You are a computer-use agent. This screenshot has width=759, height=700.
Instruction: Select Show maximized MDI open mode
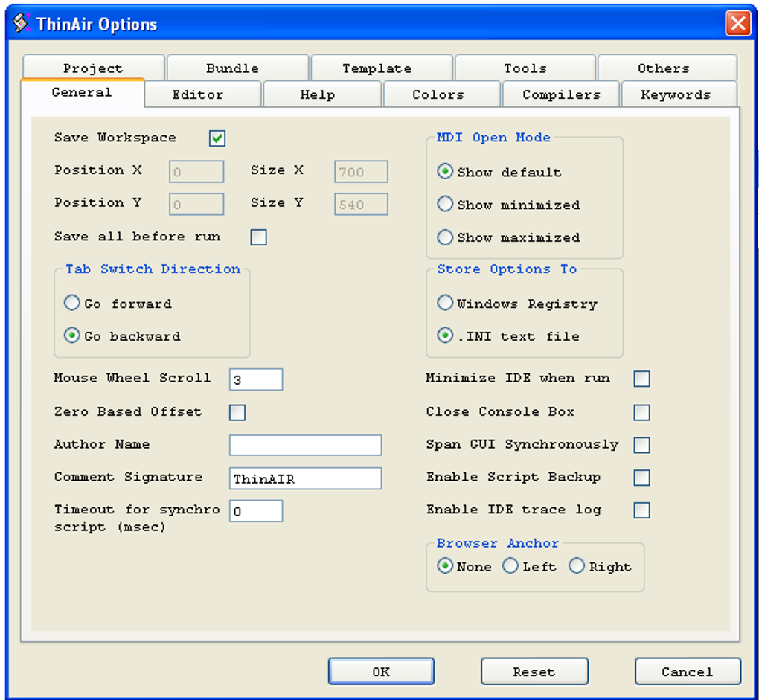point(444,237)
